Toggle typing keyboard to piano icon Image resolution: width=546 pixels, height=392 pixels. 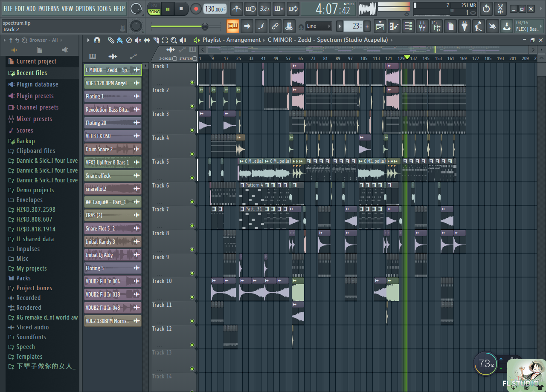(x=233, y=26)
